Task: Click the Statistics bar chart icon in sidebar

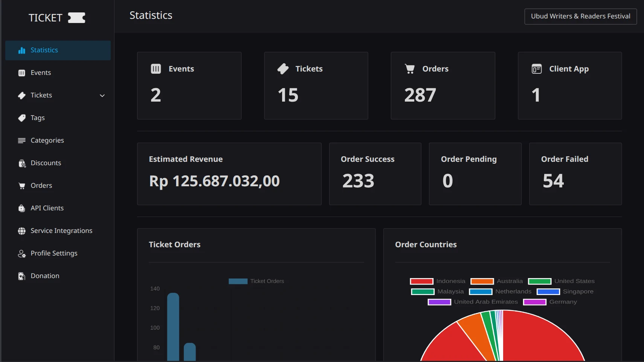Action: (22, 50)
